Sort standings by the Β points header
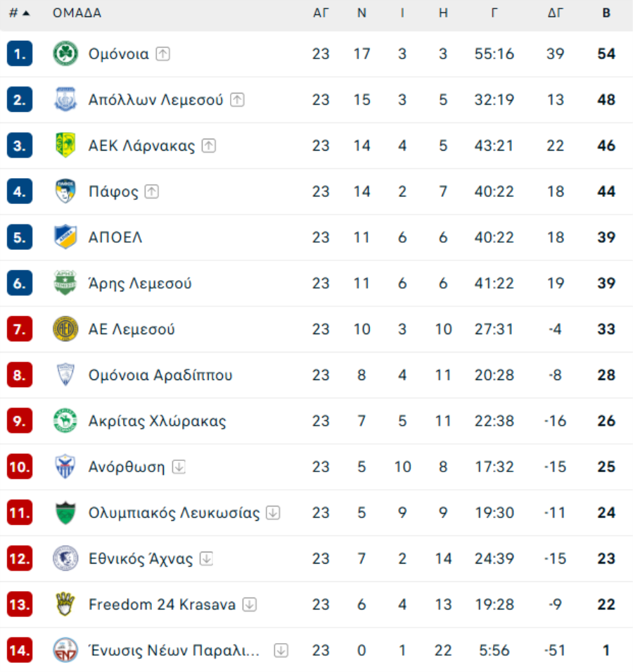The width and height of the screenshot is (633, 672). (x=606, y=13)
